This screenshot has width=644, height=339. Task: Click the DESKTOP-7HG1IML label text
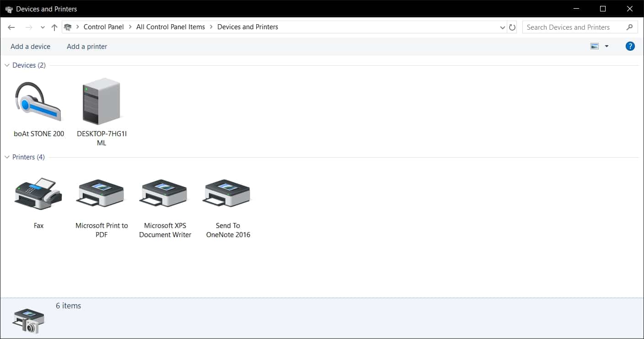(x=102, y=138)
